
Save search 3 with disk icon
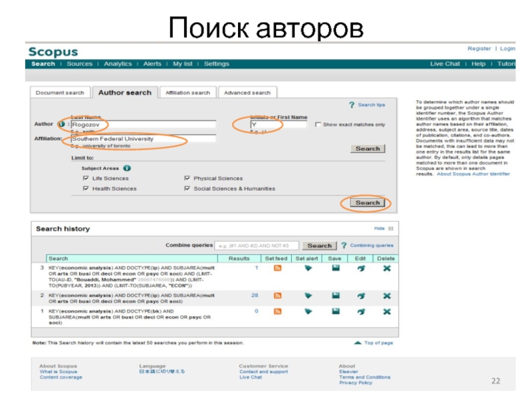pos(336,268)
